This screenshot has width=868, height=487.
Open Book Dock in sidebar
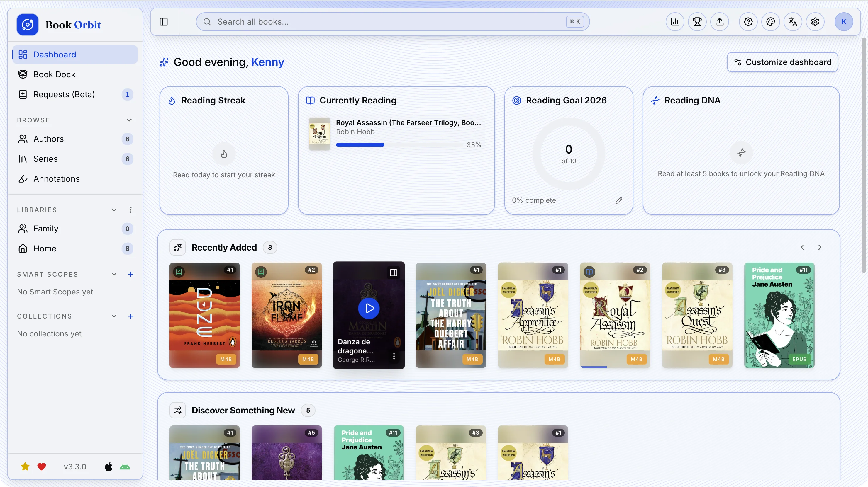tap(75, 74)
